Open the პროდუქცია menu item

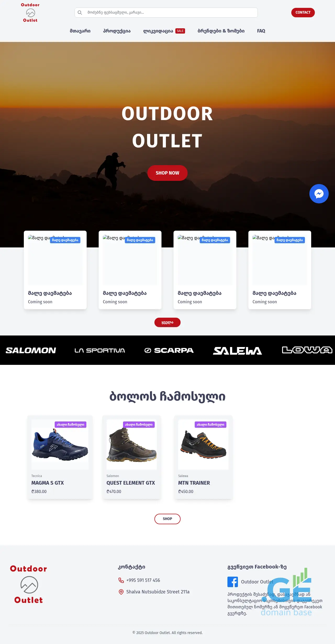coord(117,31)
